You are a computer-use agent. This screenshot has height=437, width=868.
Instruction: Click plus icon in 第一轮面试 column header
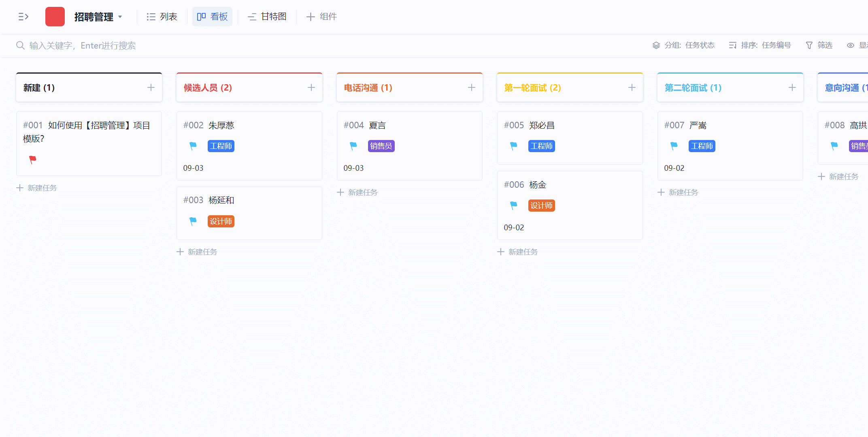click(632, 87)
